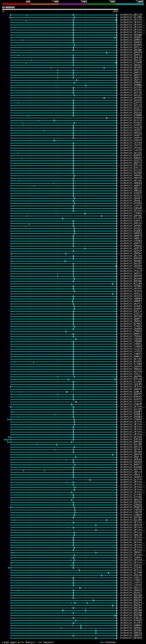This screenshot has height=644, width=146.
Task: Click hit label UniRef100_Q40596
Action: [131, 98]
